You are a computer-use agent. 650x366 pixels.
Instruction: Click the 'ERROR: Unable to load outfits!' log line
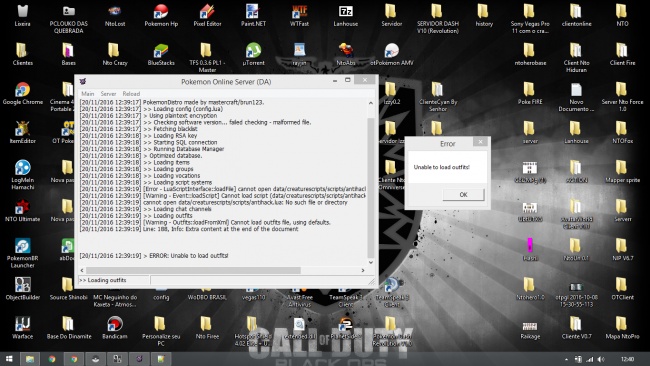[154, 256]
